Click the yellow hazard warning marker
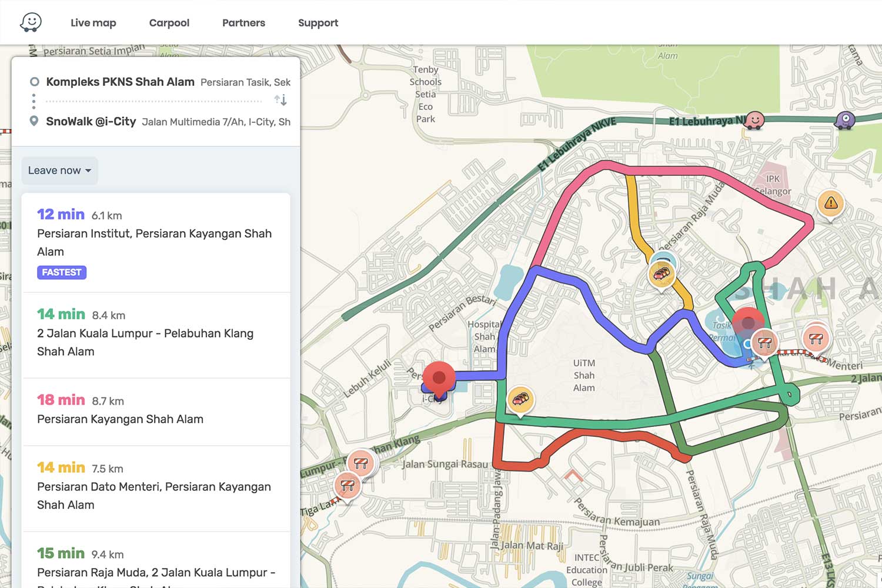This screenshot has width=882, height=588. [x=830, y=204]
